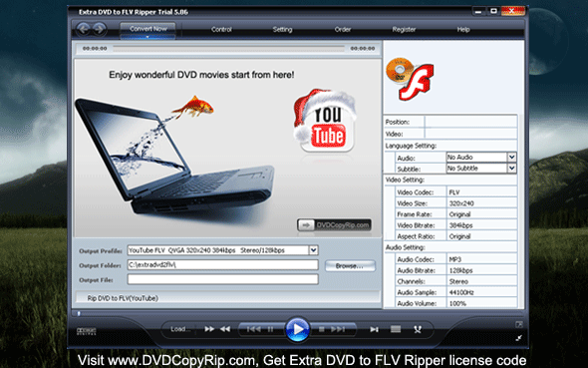Click the DVD to Flash application logo
This screenshot has height=368, width=588.
click(410, 79)
